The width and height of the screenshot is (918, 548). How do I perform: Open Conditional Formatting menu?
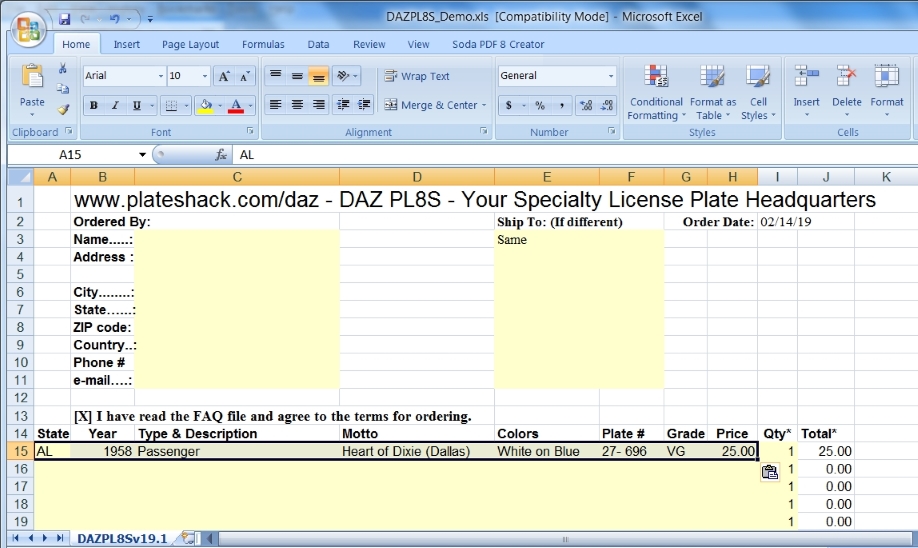coord(656,91)
